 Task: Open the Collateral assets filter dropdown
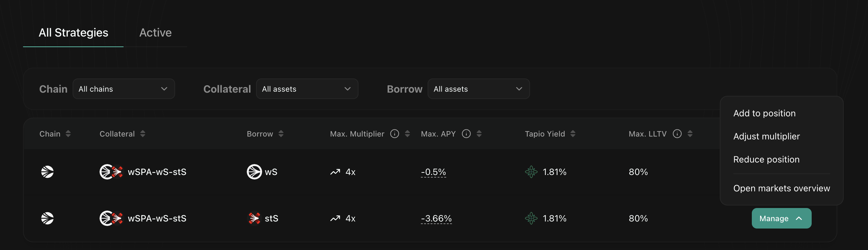[307, 89]
